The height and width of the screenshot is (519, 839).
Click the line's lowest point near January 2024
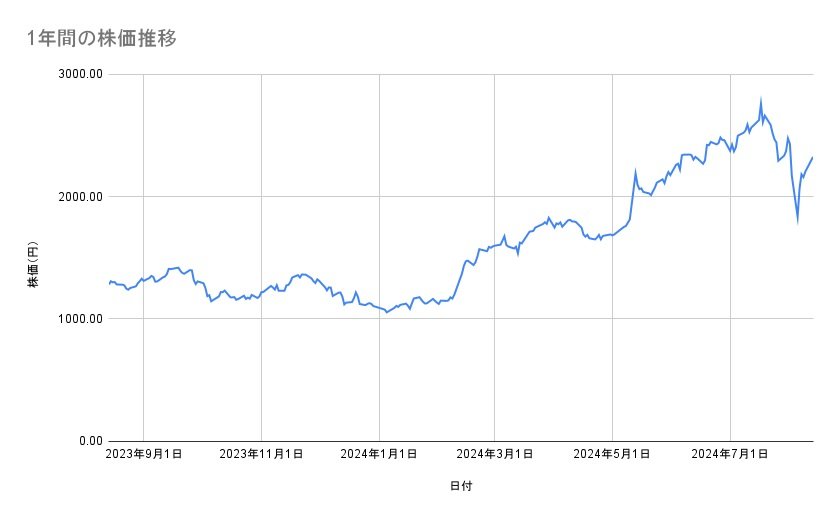pyautogui.click(x=387, y=312)
